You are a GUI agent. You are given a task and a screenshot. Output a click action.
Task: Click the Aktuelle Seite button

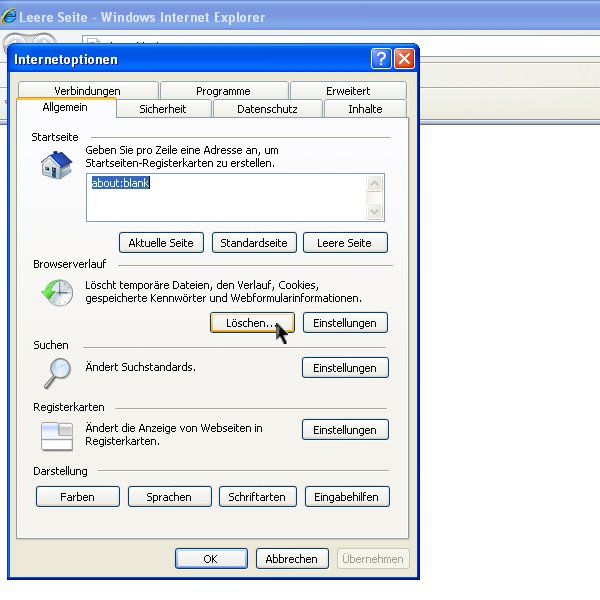161,243
